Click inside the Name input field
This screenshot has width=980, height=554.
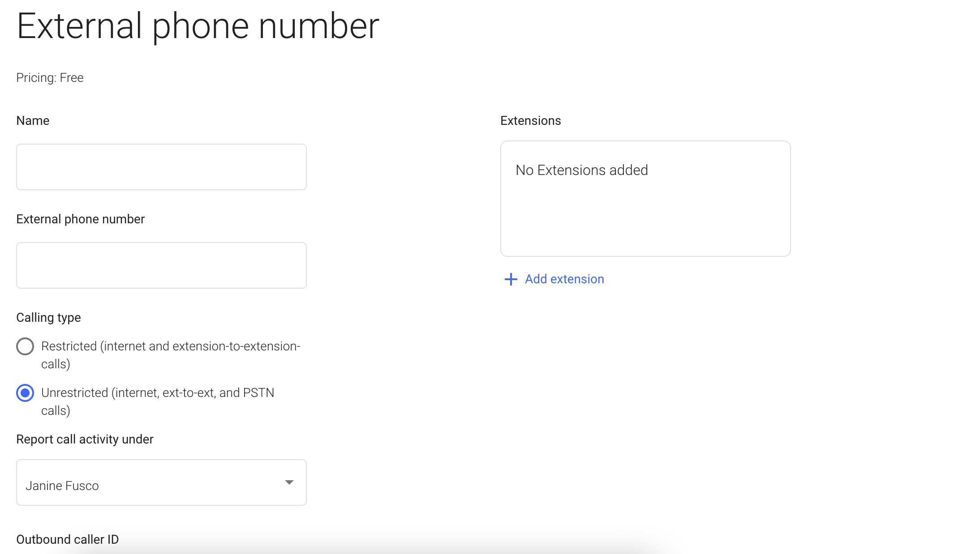click(161, 166)
